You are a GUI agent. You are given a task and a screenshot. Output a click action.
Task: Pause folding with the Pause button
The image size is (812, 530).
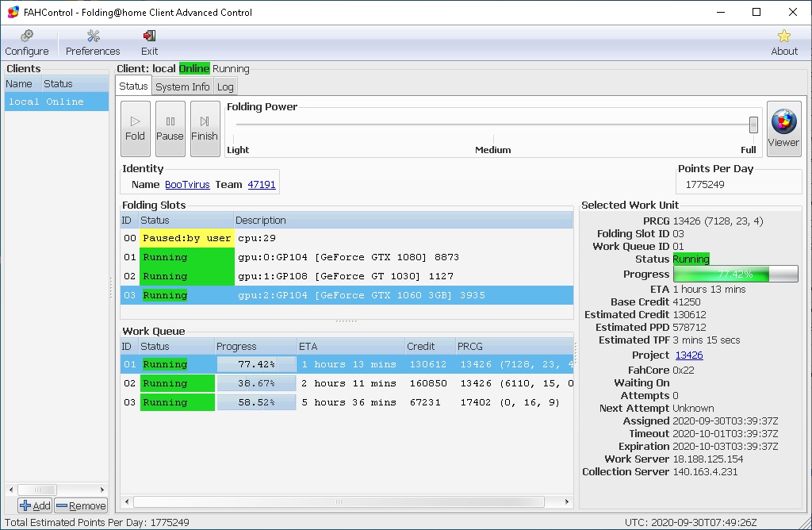(170, 129)
